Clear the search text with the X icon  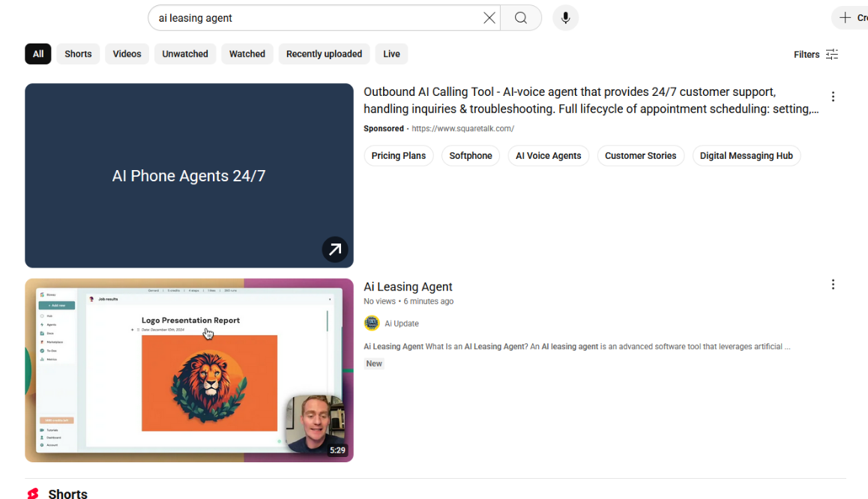489,18
